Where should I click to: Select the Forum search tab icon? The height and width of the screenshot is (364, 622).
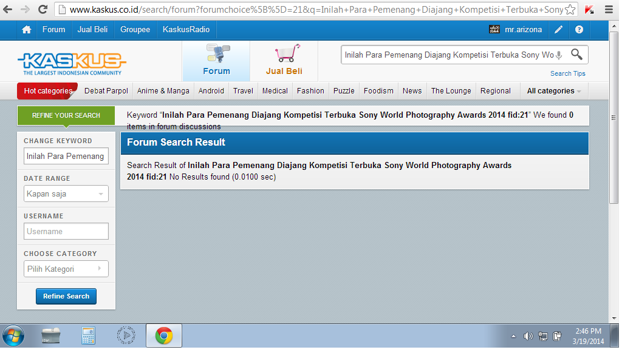tap(217, 60)
